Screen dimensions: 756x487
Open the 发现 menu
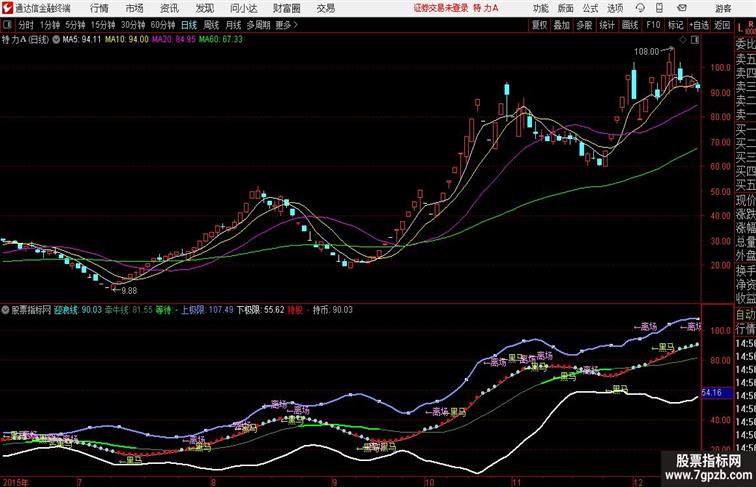[204, 8]
